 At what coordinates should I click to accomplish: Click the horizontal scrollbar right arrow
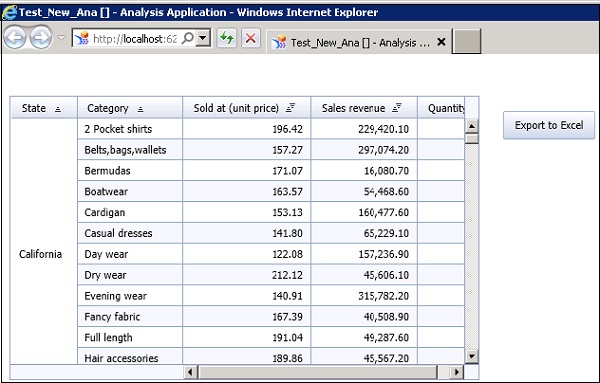(x=456, y=372)
